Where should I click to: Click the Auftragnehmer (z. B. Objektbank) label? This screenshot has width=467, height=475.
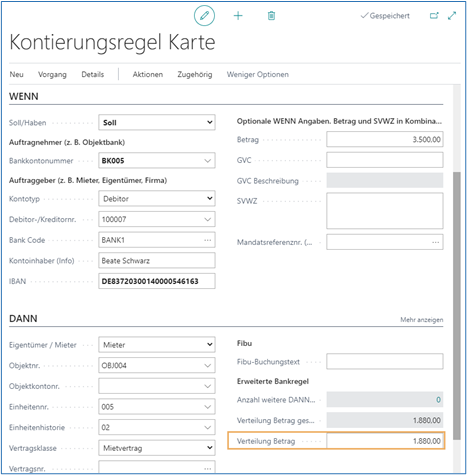tap(67, 142)
